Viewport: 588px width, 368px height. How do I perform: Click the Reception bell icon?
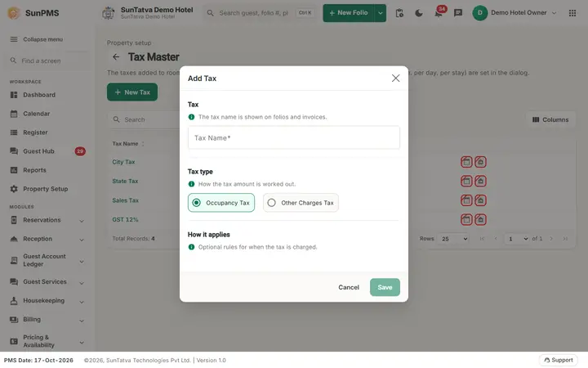(x=14, y=239)
